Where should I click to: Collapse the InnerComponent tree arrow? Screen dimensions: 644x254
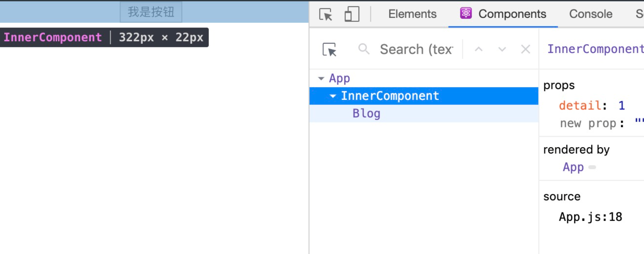333,96
